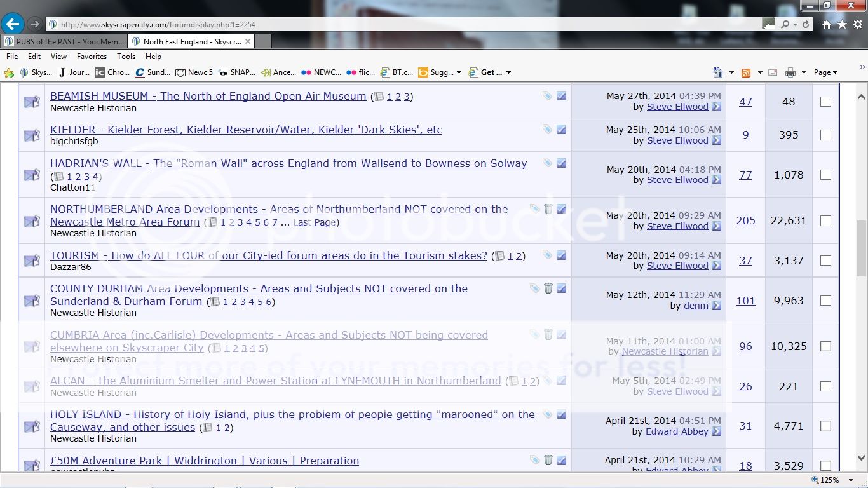Click the 205 replies count link
Image resolution: width=868 pixels, height=488 pixels.
[745, 220]
